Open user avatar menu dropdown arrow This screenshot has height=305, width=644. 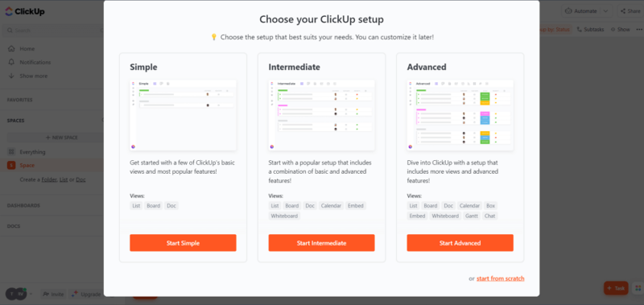(31, 295)
